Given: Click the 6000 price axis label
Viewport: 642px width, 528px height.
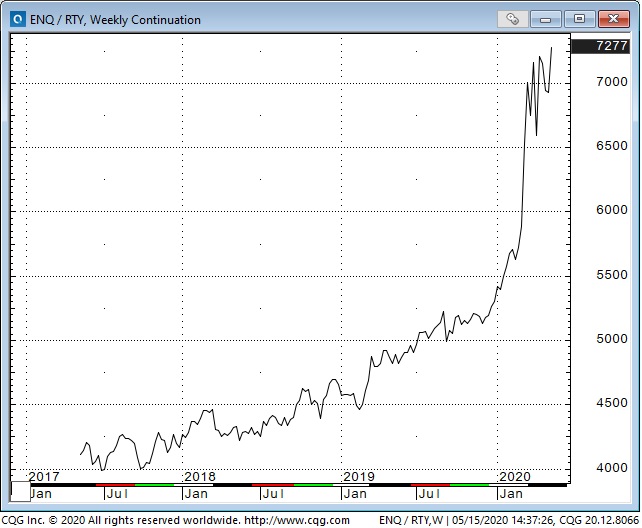Looking at the screenshot, I should tap(612, 210).
